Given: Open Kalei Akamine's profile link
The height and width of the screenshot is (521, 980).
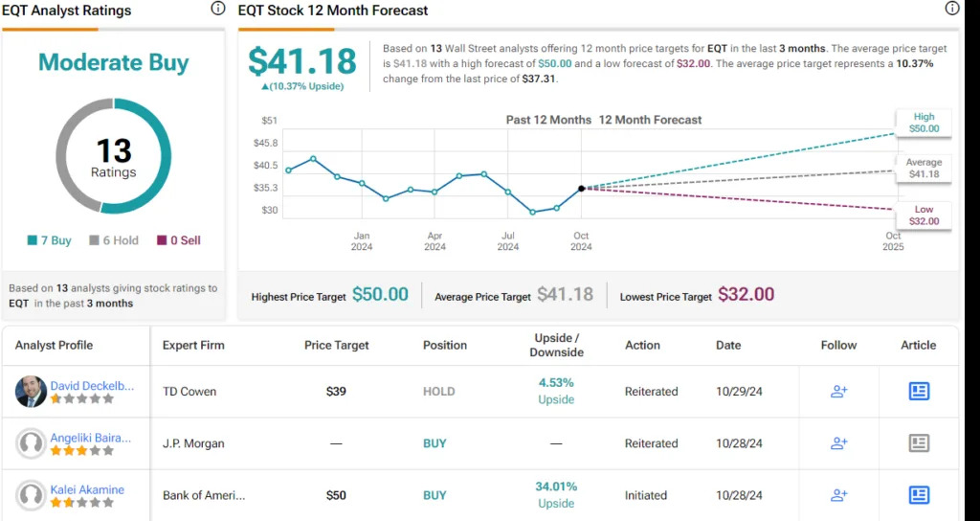Looking at the screenshot, I should pos(87,489).
